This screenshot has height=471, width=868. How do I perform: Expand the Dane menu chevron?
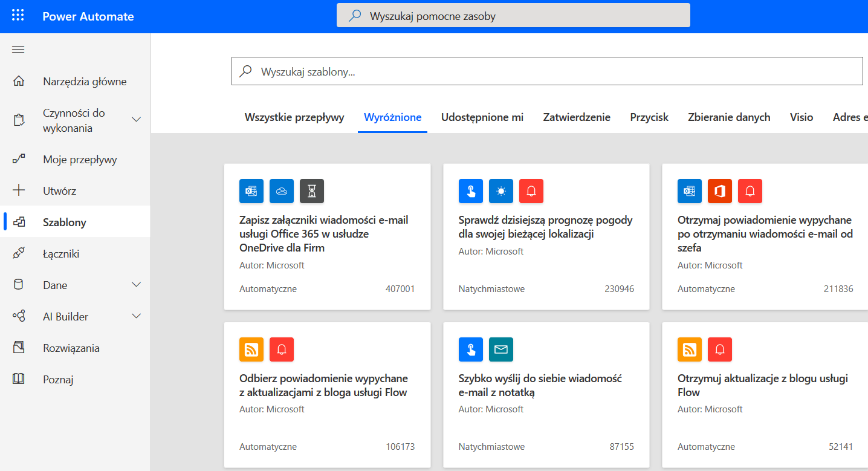[137, 285]
